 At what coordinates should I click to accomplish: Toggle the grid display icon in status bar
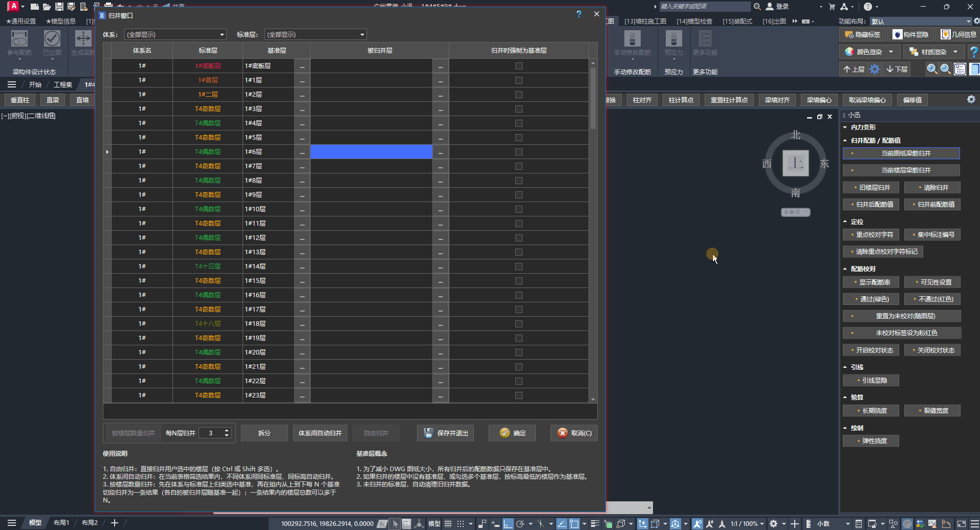pos(448,523)
